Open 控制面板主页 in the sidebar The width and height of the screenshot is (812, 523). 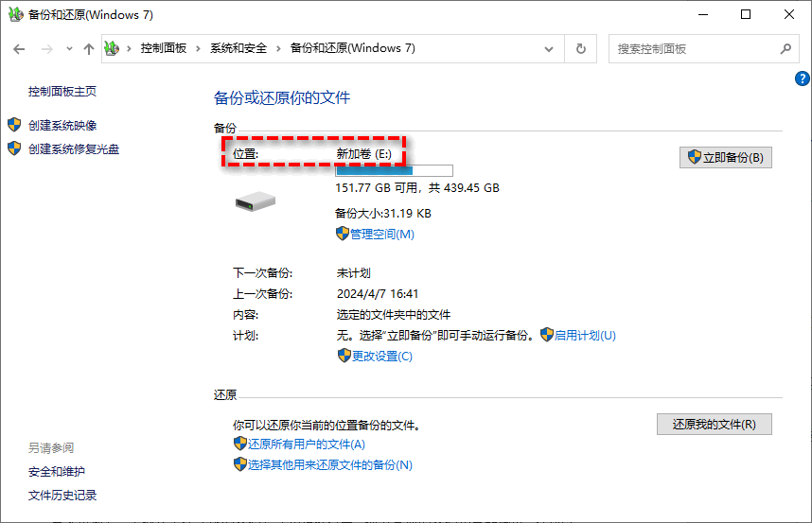tap(62, 92)
